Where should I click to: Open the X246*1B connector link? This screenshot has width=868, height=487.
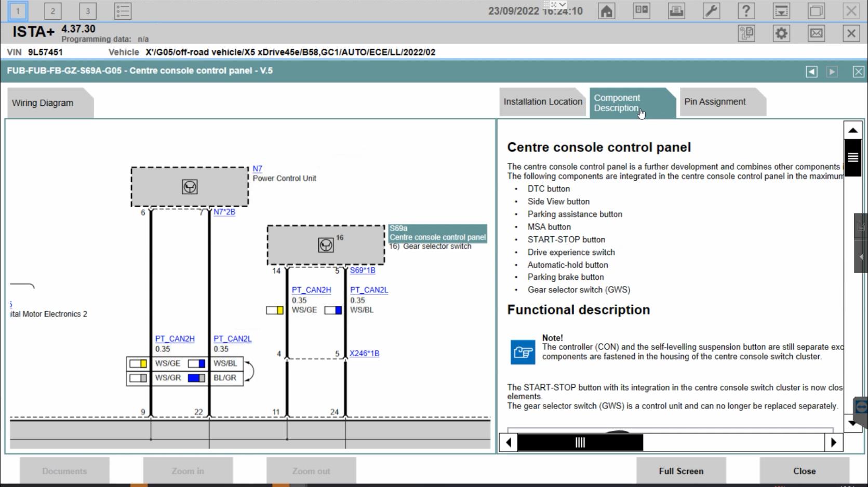click(364, 354)
